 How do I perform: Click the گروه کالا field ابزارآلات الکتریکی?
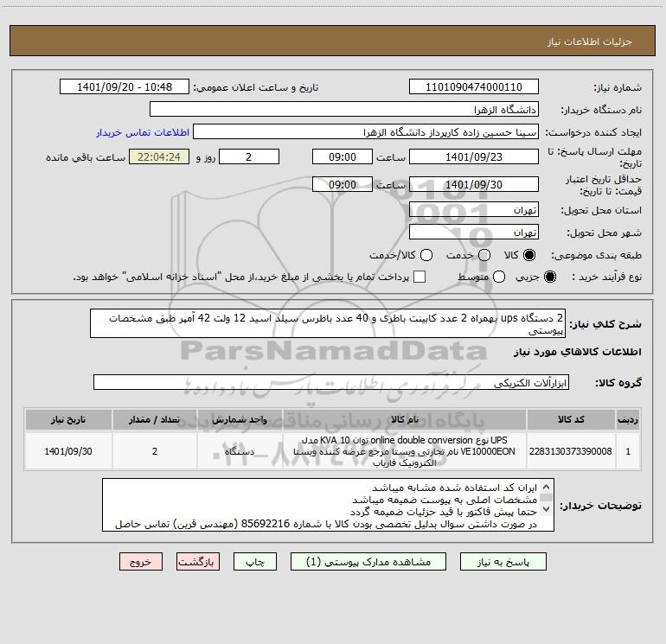(x=331, y=382)
